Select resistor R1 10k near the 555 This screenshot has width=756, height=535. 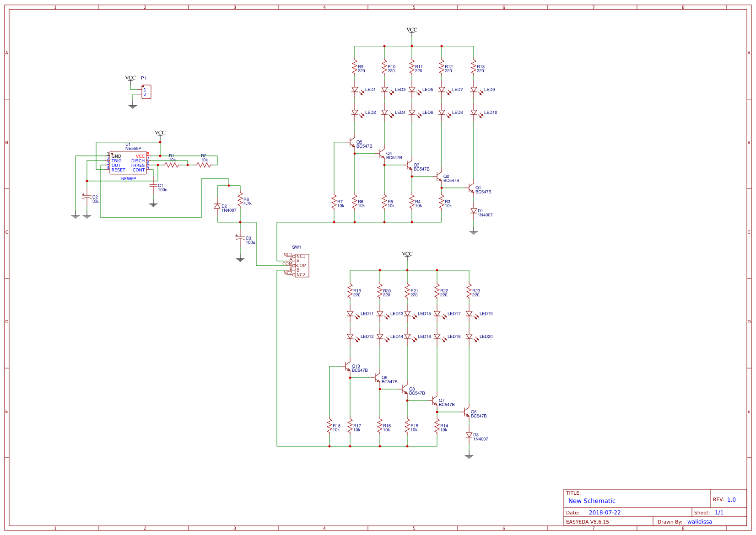[x=172, y=165]
